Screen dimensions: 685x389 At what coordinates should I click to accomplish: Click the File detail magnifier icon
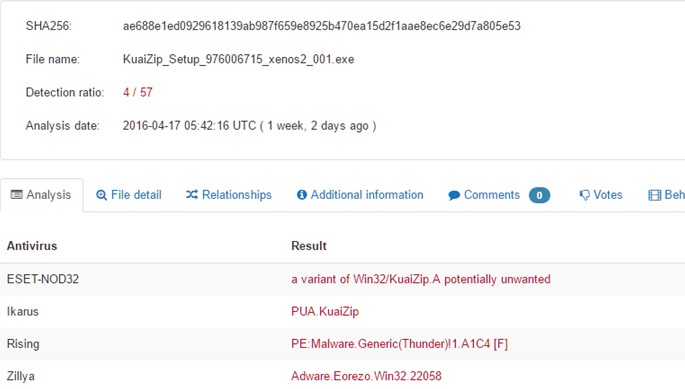(x=101, y=195)
